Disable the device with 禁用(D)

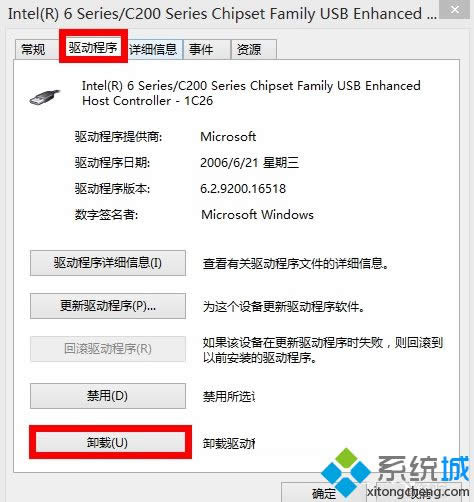(x=108, y=396)
